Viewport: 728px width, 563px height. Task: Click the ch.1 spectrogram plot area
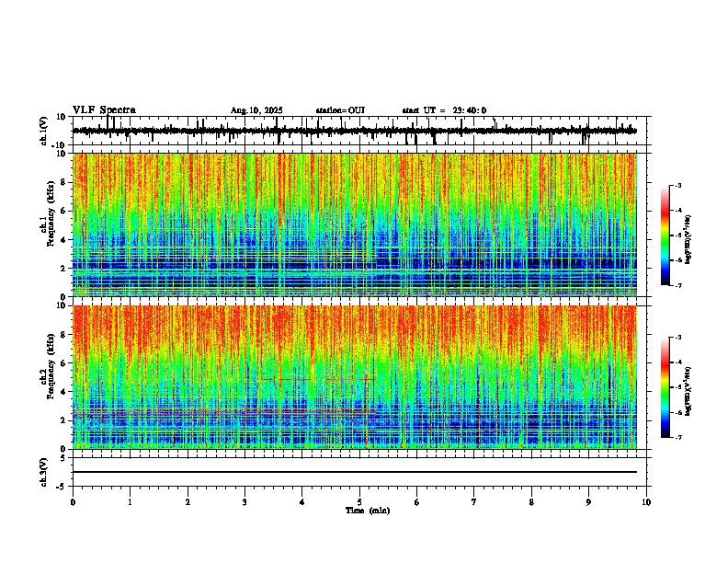(x=355, y=224)
